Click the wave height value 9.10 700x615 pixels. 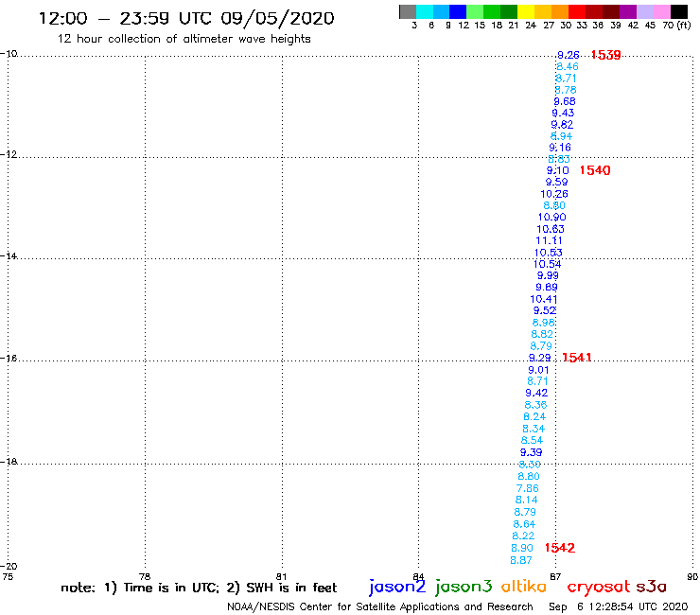coord(558,170)
